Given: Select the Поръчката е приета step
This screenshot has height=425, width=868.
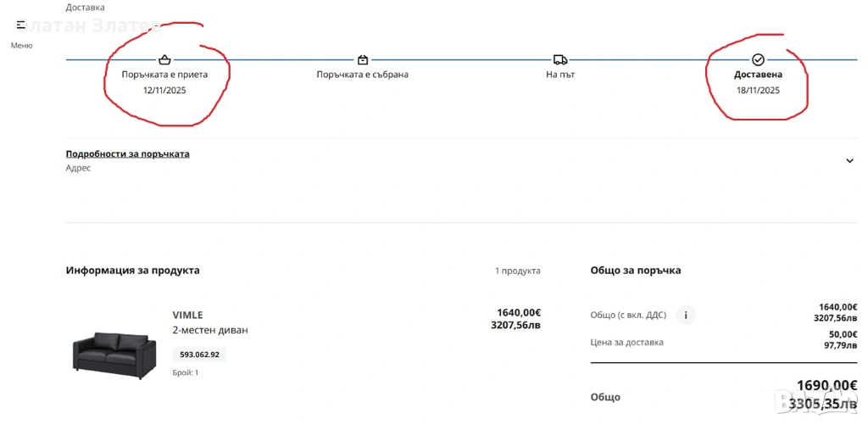Looking at the screenshot, I should coord(164,75).
